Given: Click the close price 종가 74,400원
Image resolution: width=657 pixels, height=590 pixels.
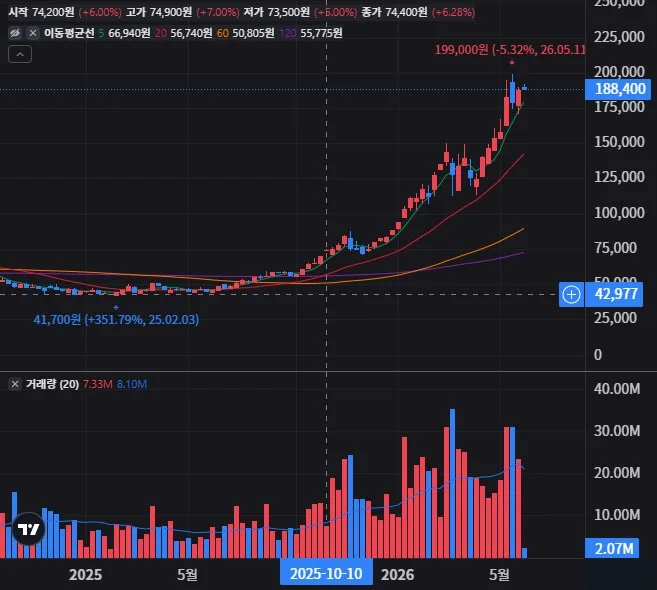Looking at the screenshot, I should (394, 12).
